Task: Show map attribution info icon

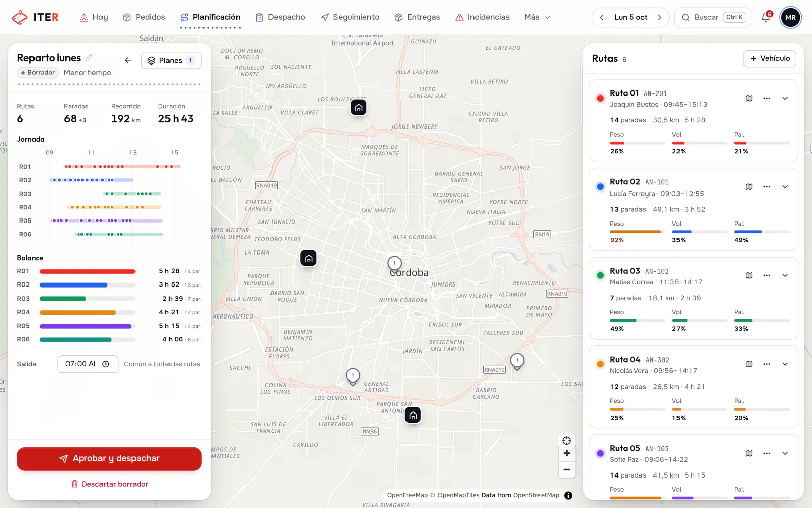Action: click(x=568, y=495)
